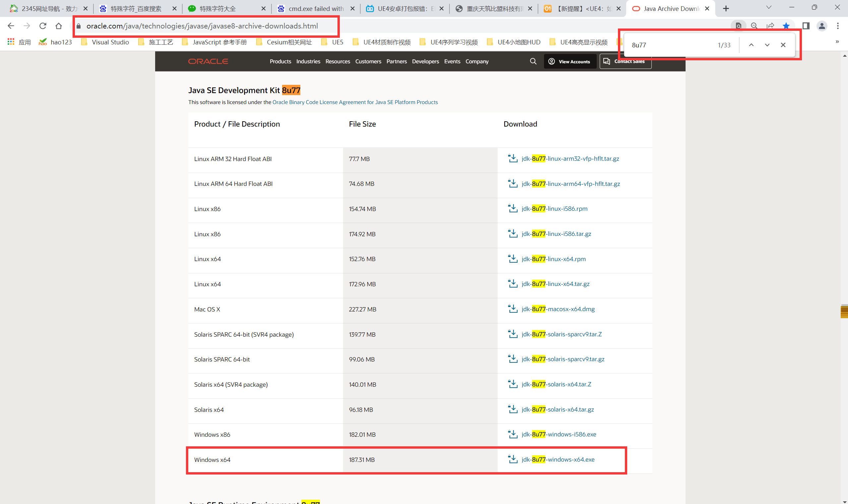The height and width of the screenshot is (504, 848).
Task: Open the Visual Studio bookmark folder
Action: click(105, 42)
